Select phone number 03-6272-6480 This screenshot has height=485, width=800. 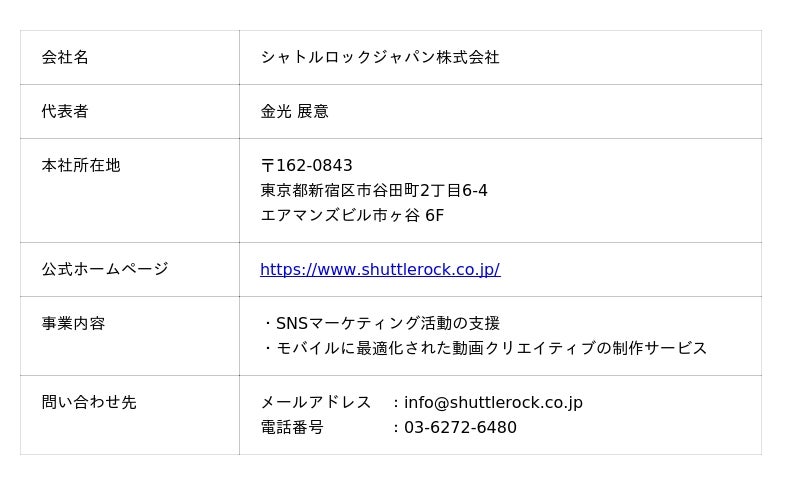click(460, 427)
